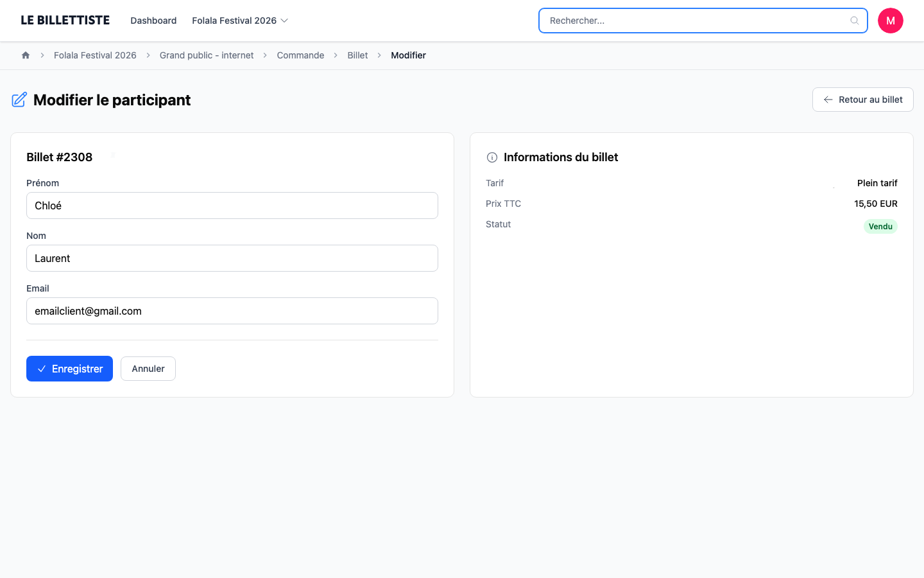
Task: Go to LE BILLETTISTE home logo
Action: pos(65,21)
